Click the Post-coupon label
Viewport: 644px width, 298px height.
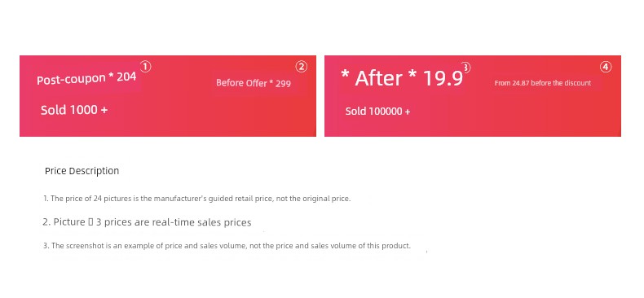[x=71, y=79]
